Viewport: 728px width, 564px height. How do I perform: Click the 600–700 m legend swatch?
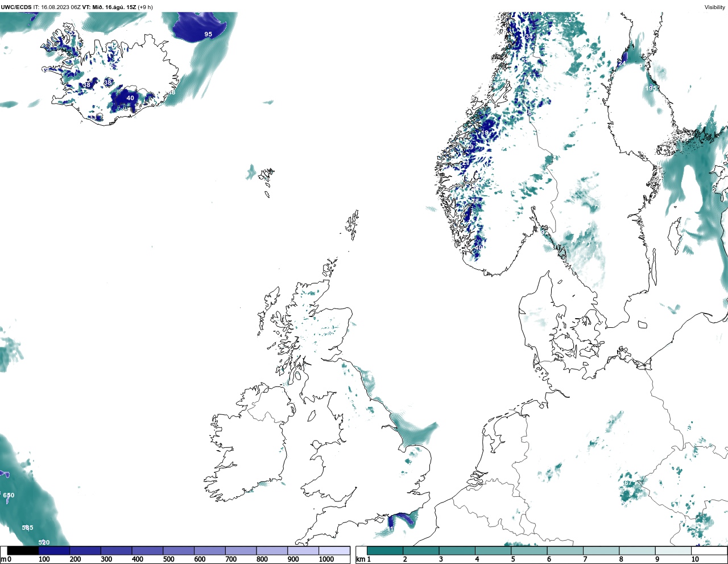point(209,551)
